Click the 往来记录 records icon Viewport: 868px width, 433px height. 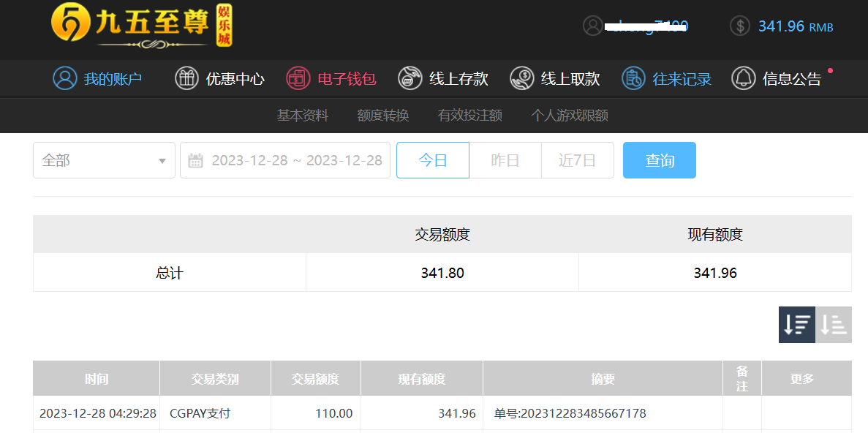pyautogui.click(x=633, y=78)
